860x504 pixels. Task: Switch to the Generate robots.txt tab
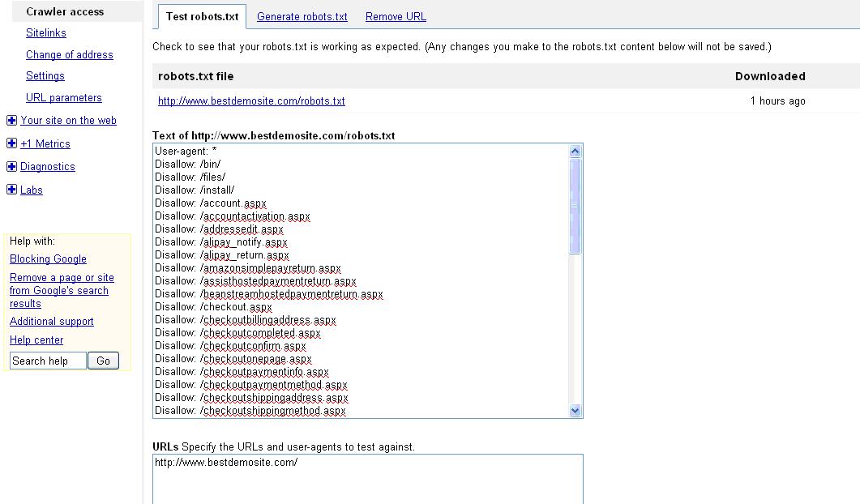(302, 16)
